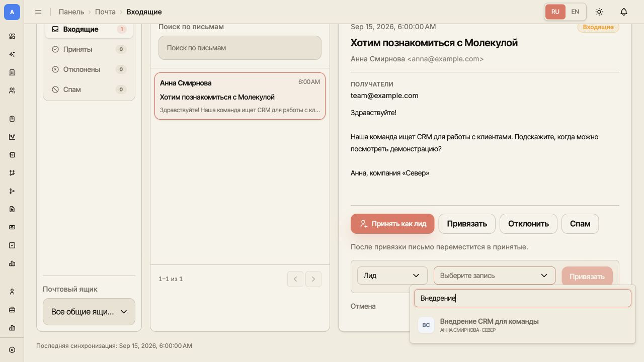Screen dimensions: 644x362
Task: Open the line chart analytics icon
Action: [x=12, y=137]
